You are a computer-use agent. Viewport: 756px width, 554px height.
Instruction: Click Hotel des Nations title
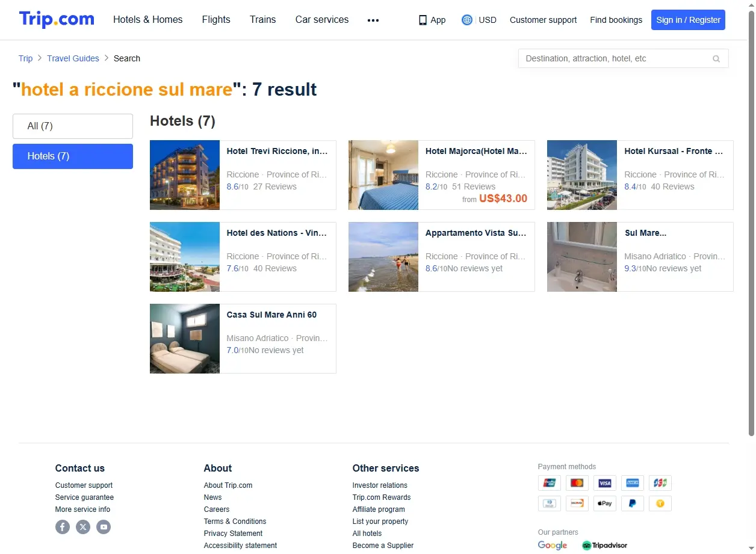(x=277, y=233)
